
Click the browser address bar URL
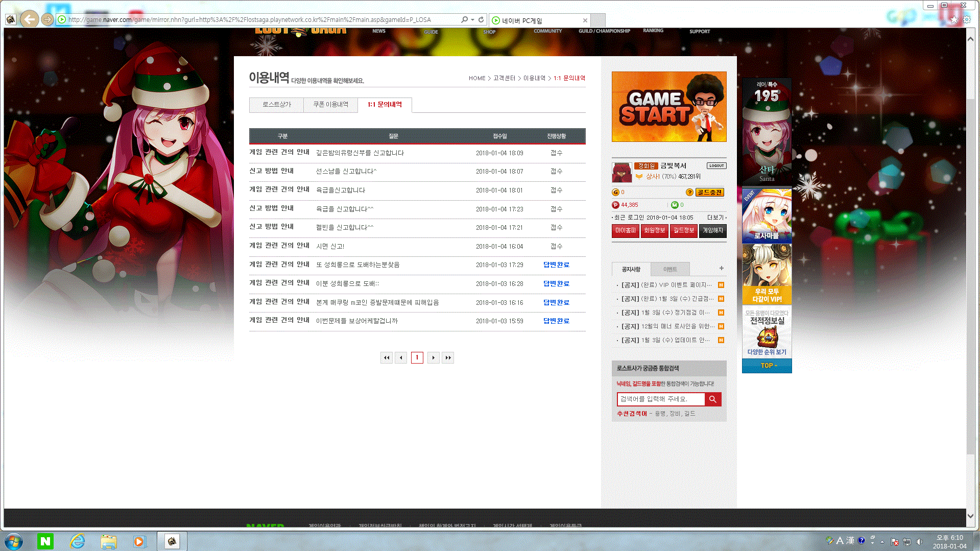point(250,20)
